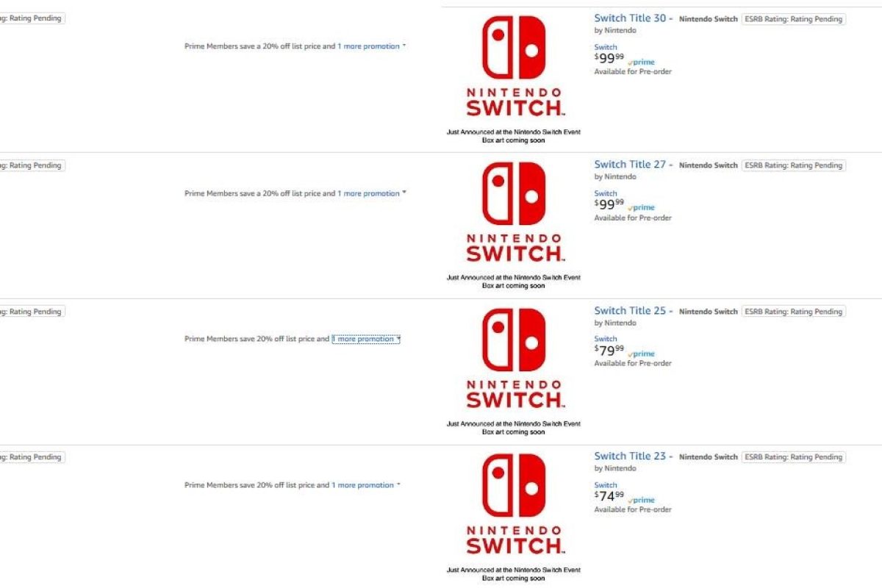882x588 pixels.
Task: Click the $79.99 price of Title 25
Action: 609,350
